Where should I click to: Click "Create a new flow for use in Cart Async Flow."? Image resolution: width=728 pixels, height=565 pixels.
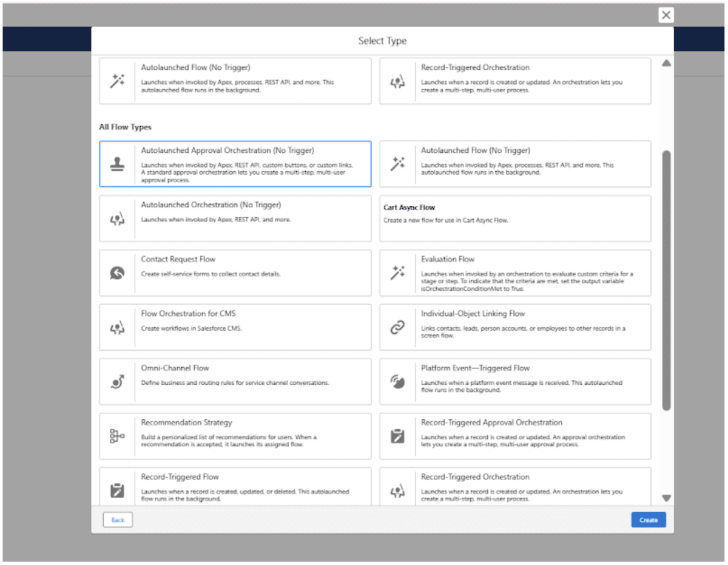point(446,220)
